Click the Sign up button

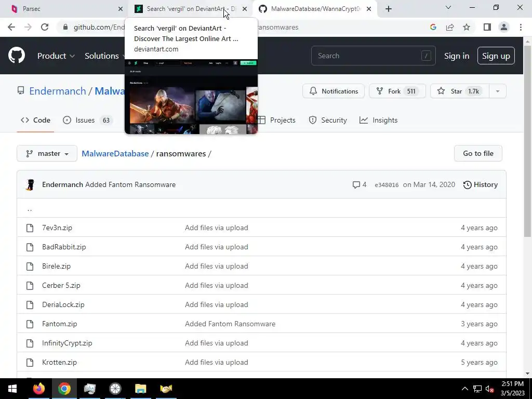coord(496,56)
